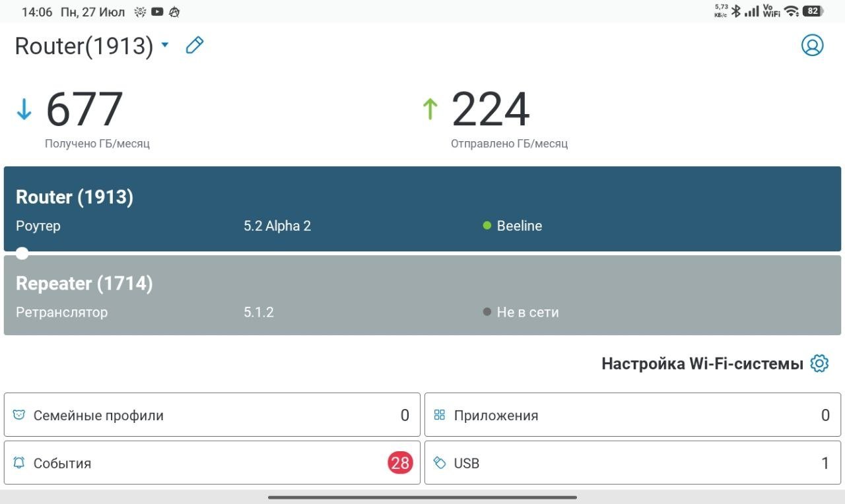Click the white dot connection marker
Image resolution: width=845 pixels, height=504 pixels.
[22, 253]
